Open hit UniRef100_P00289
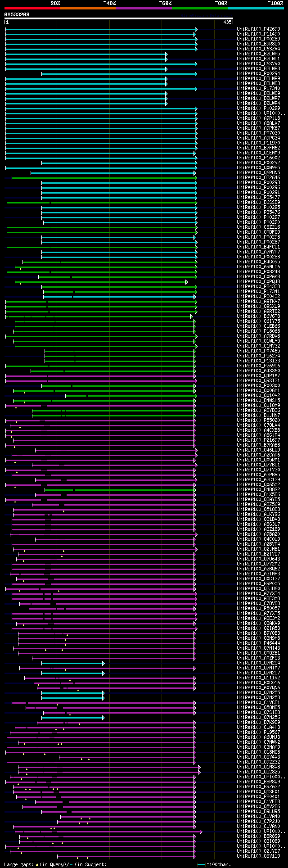This screenshot has height=868, width=288. [x=258, y=39]
